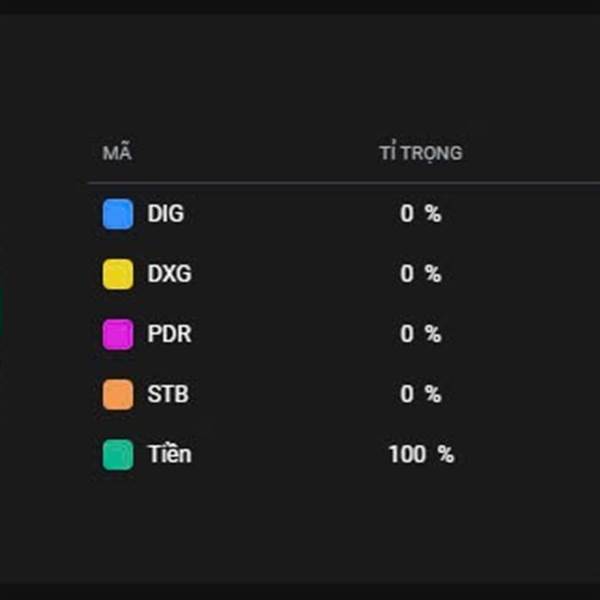Screen dimensions: 600x600
Task: Click PDR's 0 % weight value
Action: pyautogui.click(x=421, y=334)
